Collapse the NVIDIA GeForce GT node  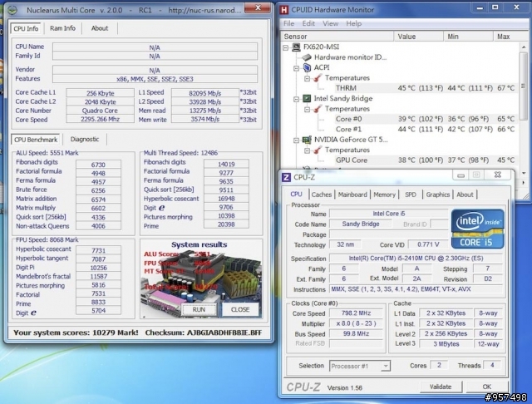[x=296, y=140]
